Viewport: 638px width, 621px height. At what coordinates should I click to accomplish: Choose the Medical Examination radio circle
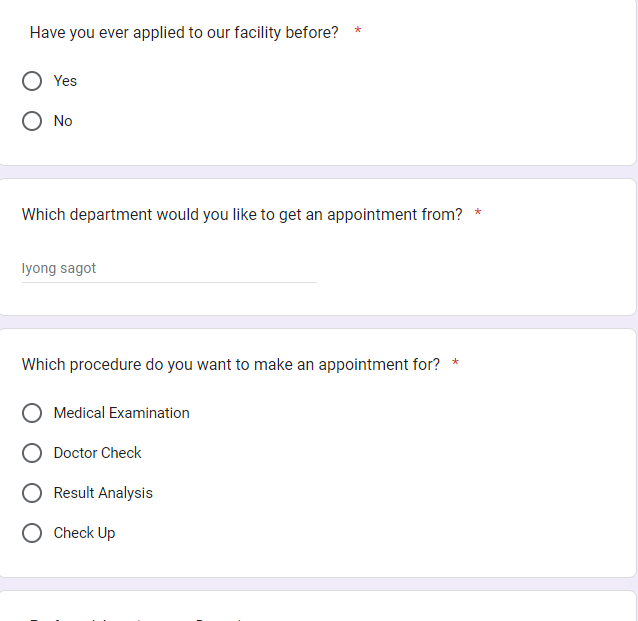tap(32, 413)
